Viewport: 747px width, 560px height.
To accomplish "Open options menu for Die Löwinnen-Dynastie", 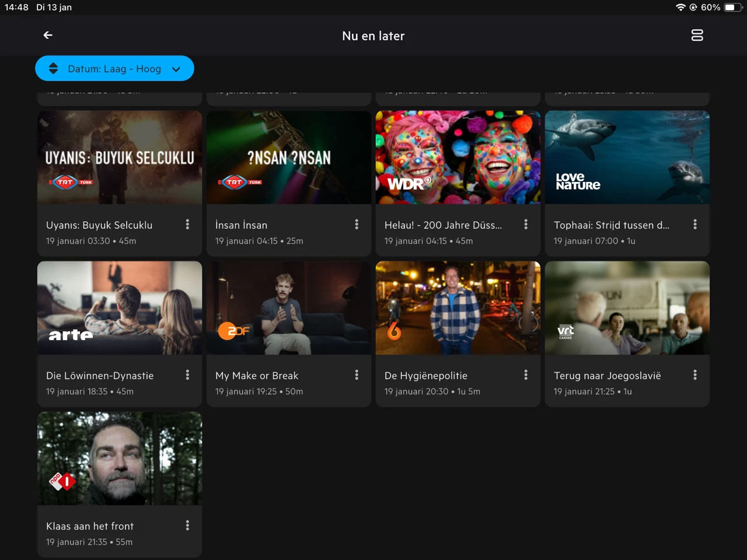I will (187, 375).
